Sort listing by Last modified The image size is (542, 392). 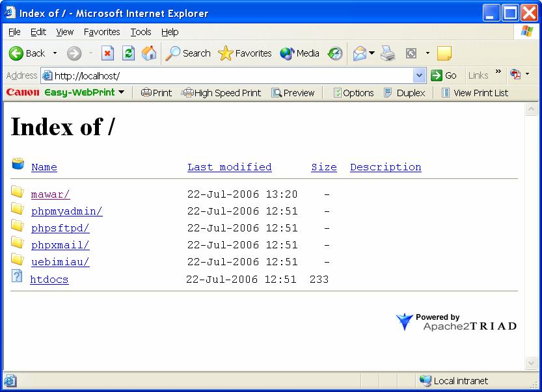click(230, 167)
